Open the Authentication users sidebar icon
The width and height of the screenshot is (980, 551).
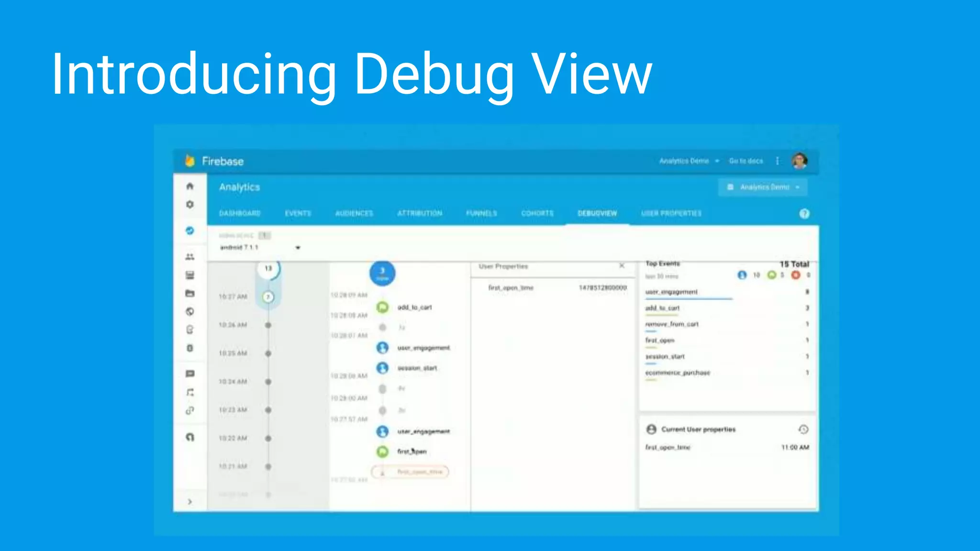[190, 257]
